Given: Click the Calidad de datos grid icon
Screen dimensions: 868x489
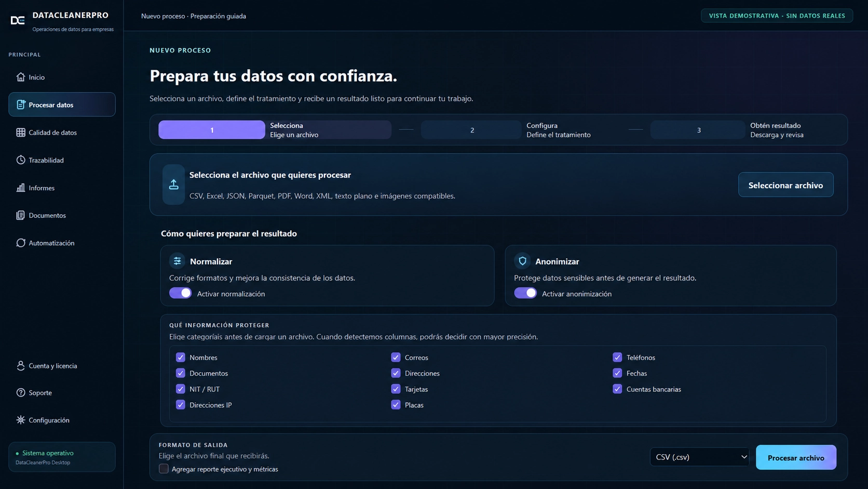Looking at the screenshot, I should click(21, 133).
